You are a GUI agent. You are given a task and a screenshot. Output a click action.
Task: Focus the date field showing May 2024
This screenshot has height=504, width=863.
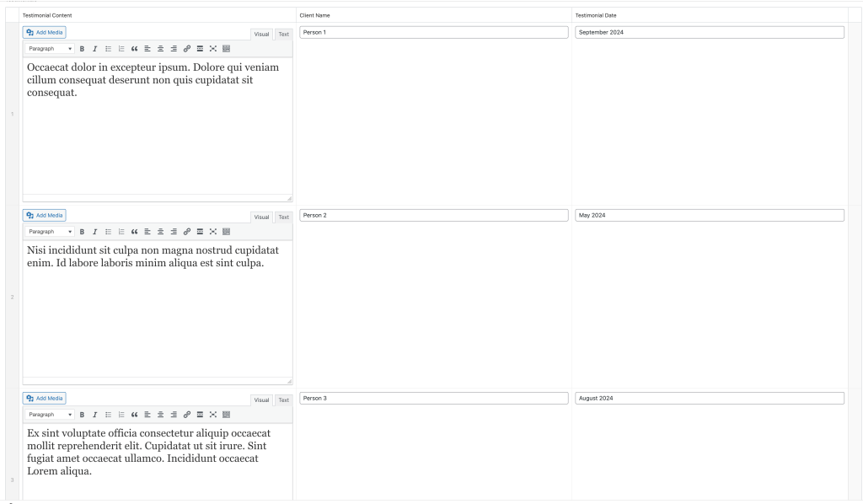point(710,216)
